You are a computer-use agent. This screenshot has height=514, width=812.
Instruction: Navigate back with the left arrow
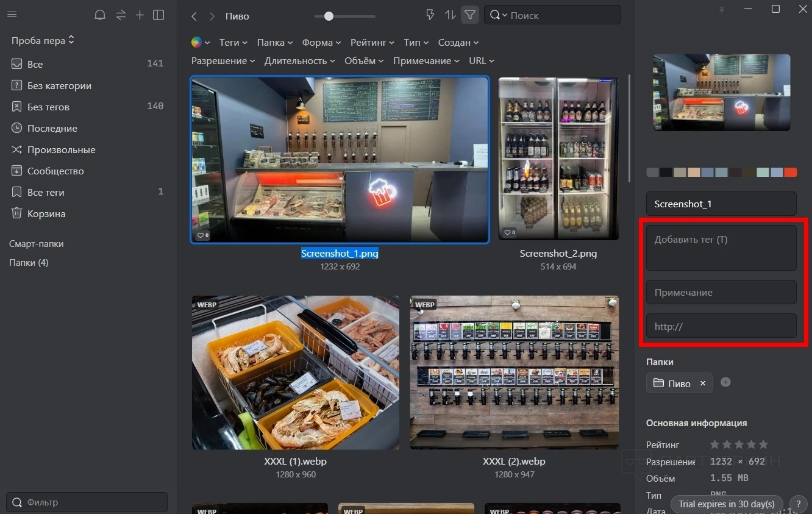coord(194,16)
